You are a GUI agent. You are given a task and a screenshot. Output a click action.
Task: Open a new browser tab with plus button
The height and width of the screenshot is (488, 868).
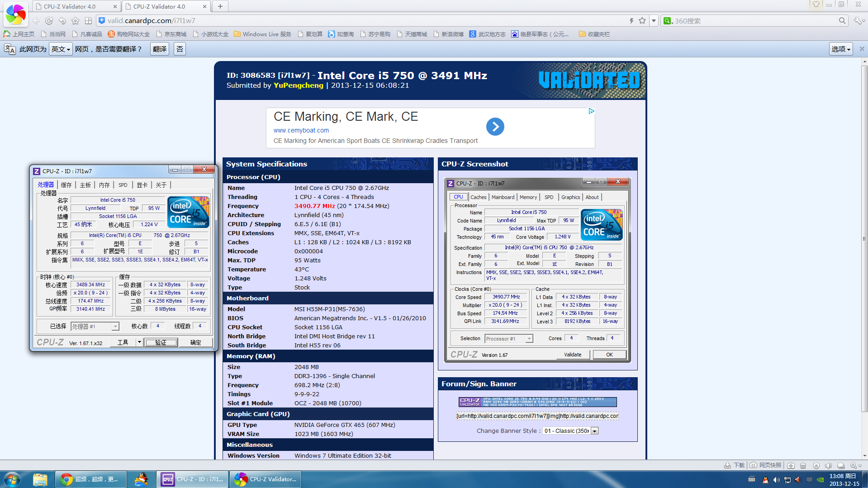(220, 6)
